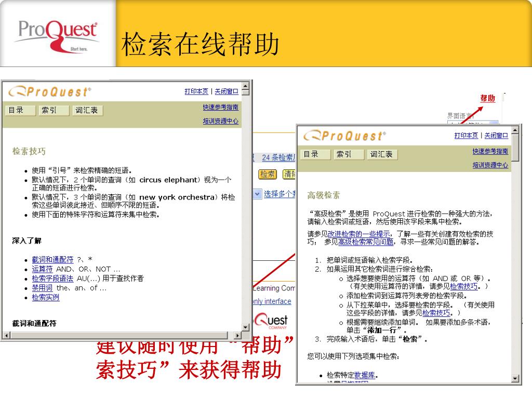Click 关闭窗口 link in right help window
Image resolution: width=532 pixels, height=399 pixels.
[496, 136]
